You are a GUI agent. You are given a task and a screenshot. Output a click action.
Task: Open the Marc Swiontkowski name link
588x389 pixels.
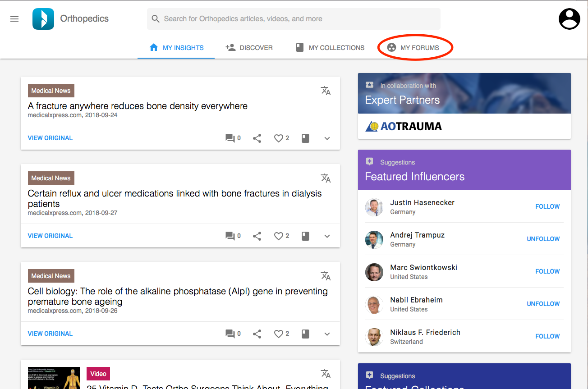[423, 268]
